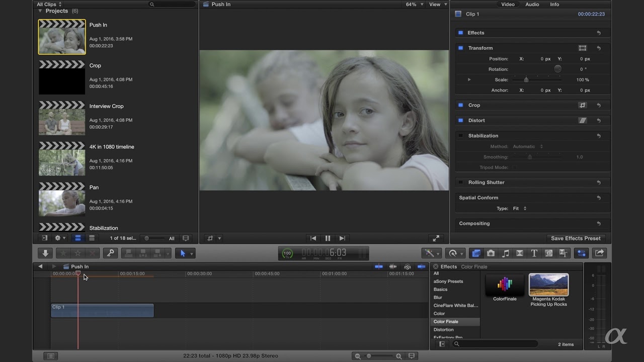
Task: Open the Photos browser camera icon
Action: [x=491, y=253]
